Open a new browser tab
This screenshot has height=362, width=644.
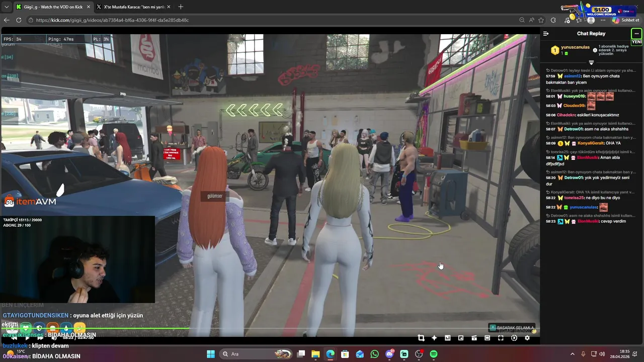point(181,7)
